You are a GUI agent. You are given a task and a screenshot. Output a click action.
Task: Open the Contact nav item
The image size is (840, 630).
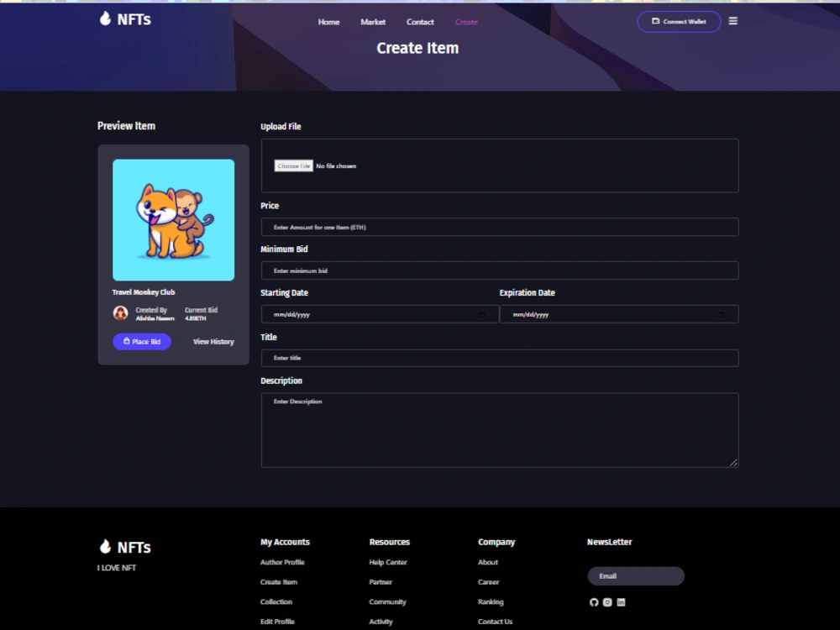pos(420,22)
